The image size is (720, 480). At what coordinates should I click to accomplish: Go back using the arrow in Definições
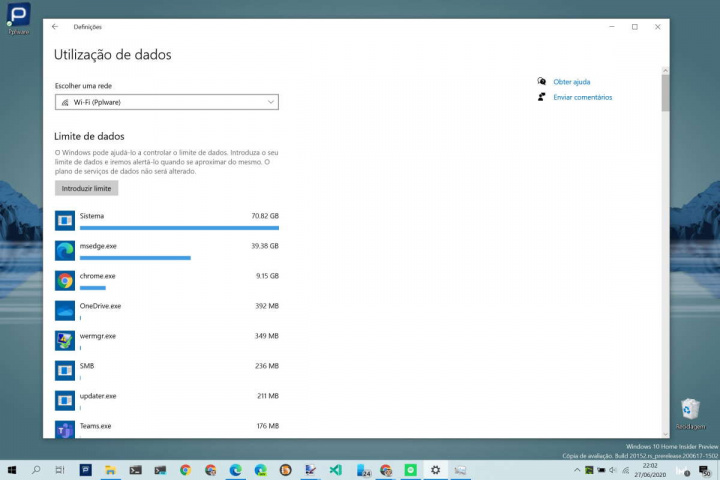tap(55, 27)
